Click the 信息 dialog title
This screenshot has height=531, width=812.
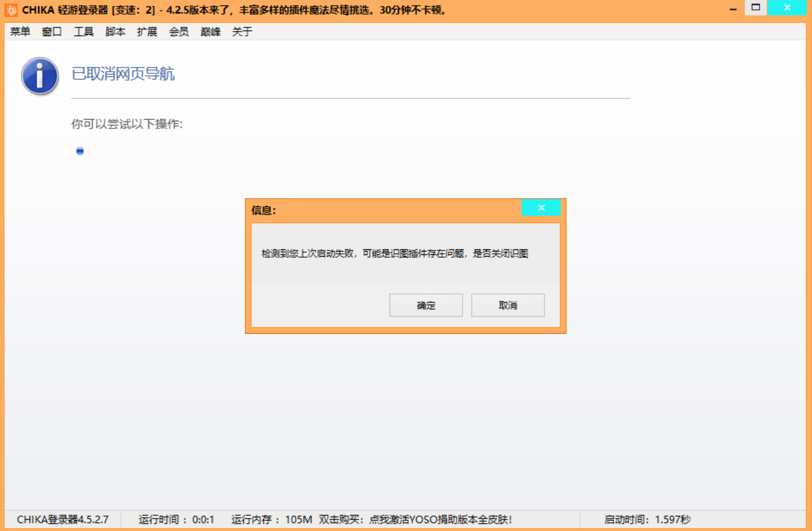263,210
